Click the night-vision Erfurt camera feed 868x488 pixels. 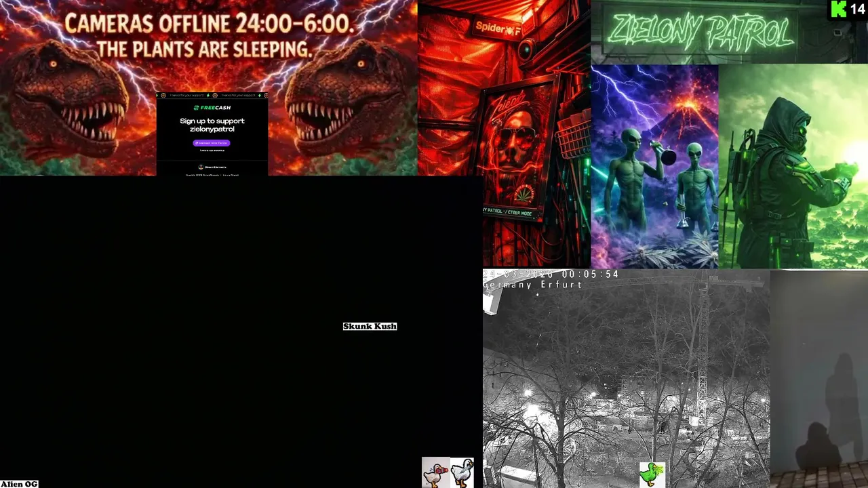pyautogui.click(x=626, y=378)
